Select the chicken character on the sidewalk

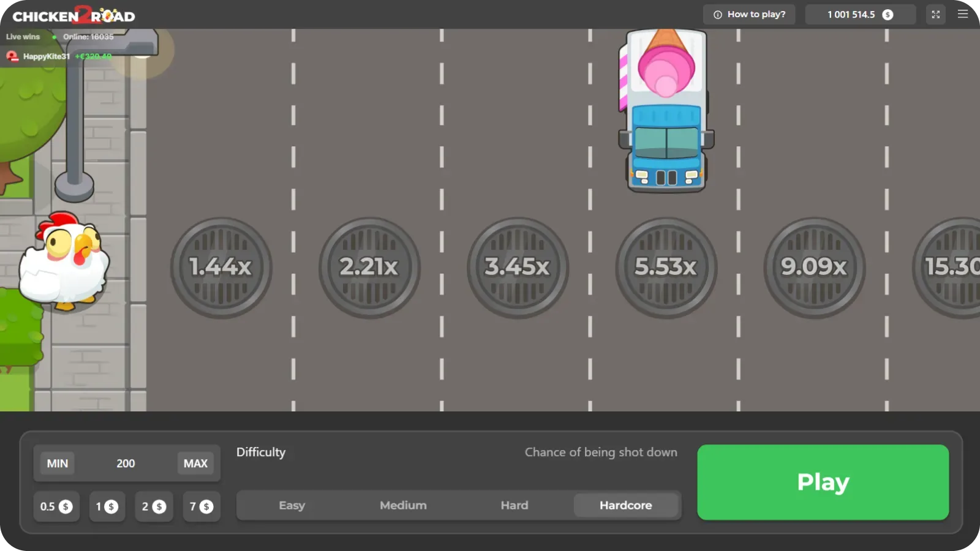pyautogui.click(x=63, y=263)
